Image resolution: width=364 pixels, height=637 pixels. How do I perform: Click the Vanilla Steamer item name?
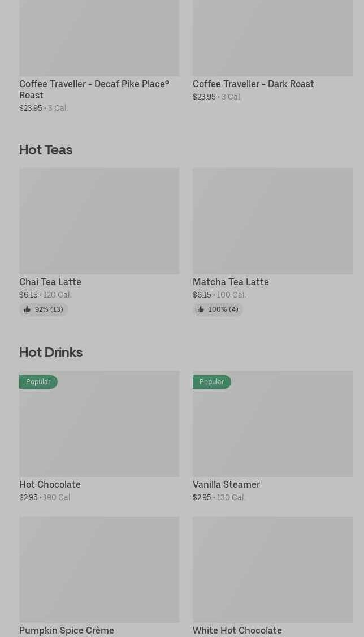(x=226, y=484)
